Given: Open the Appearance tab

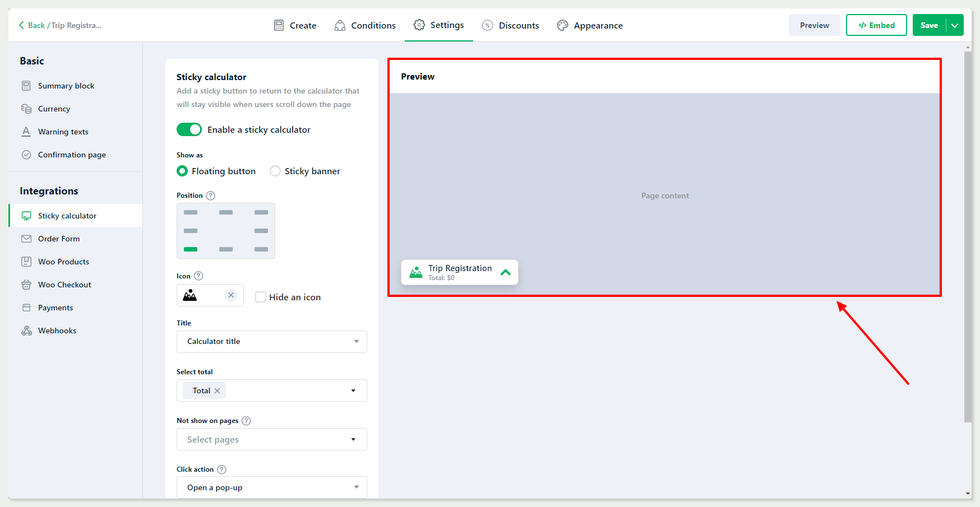Looking at the screenshot, I should point(590,25).
